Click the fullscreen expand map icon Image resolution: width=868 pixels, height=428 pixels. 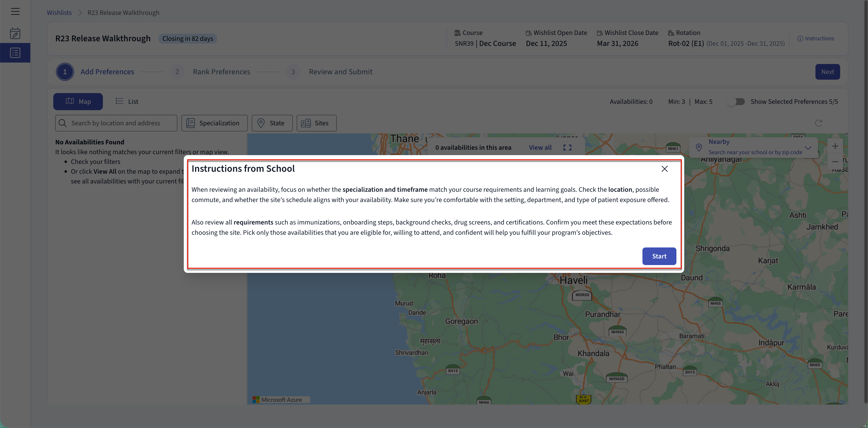[567, 148]
